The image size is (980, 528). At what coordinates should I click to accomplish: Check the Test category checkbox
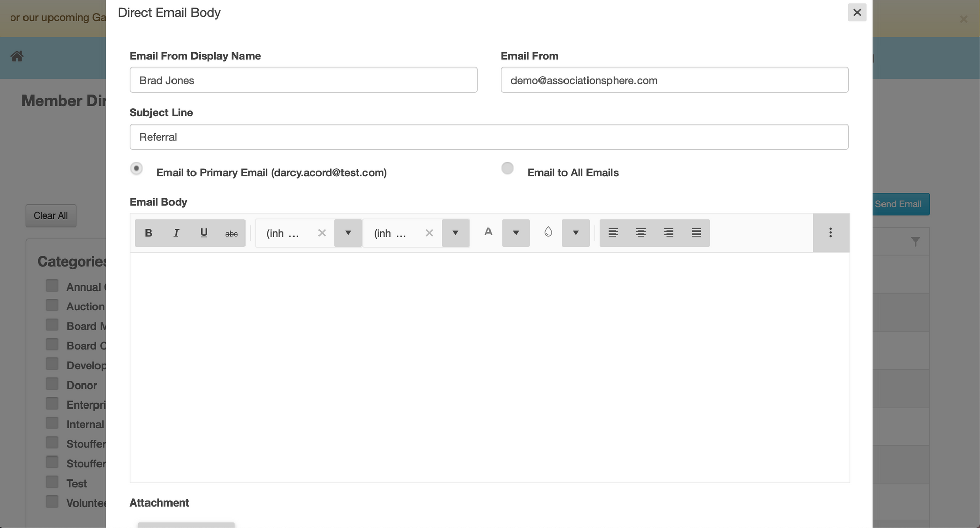52,482
